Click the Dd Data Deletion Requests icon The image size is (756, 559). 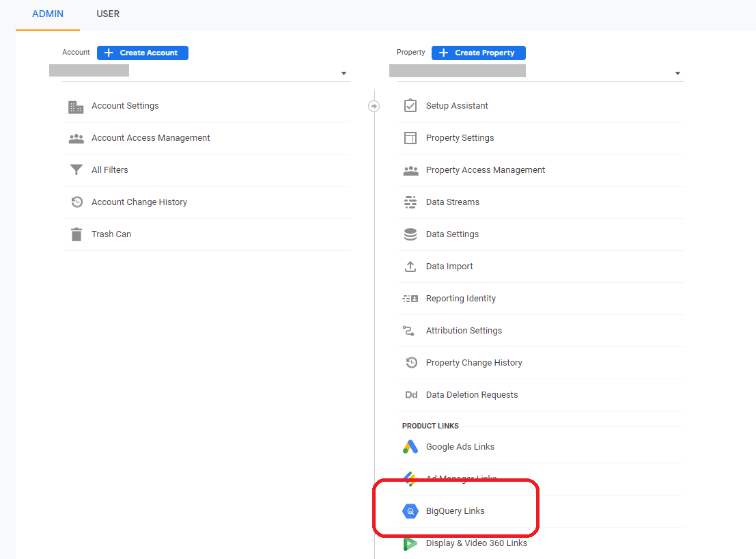tap(411, 395)
